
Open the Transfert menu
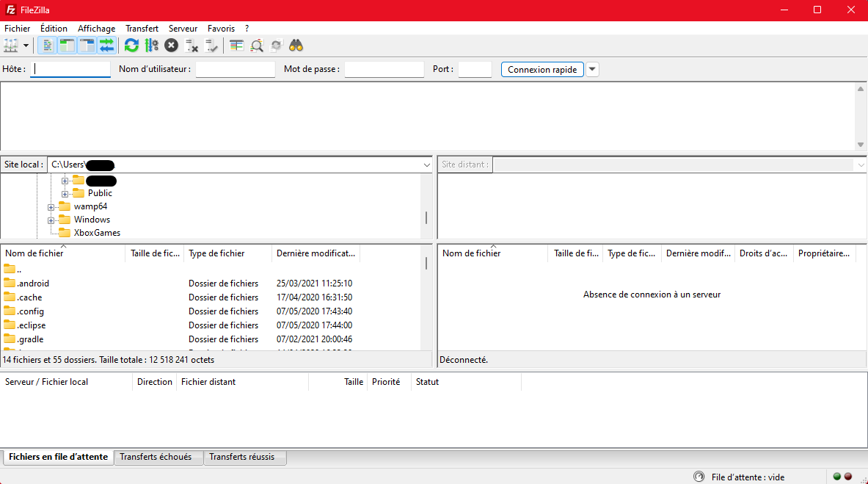(142, 29)
